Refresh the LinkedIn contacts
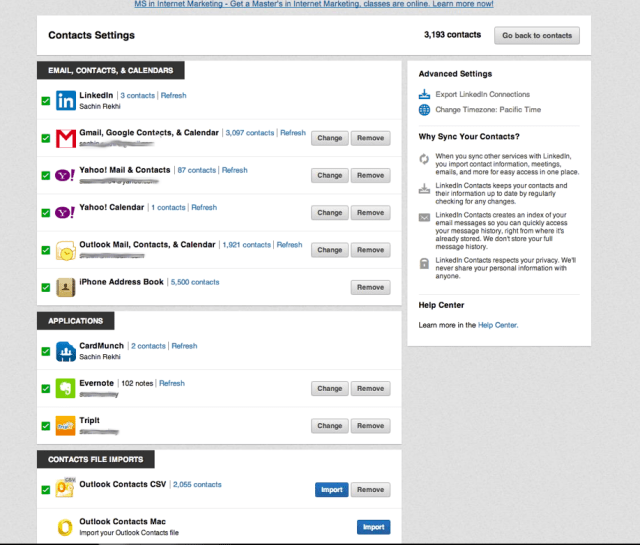Screen dimensions: 640x545 pos(173,96)
